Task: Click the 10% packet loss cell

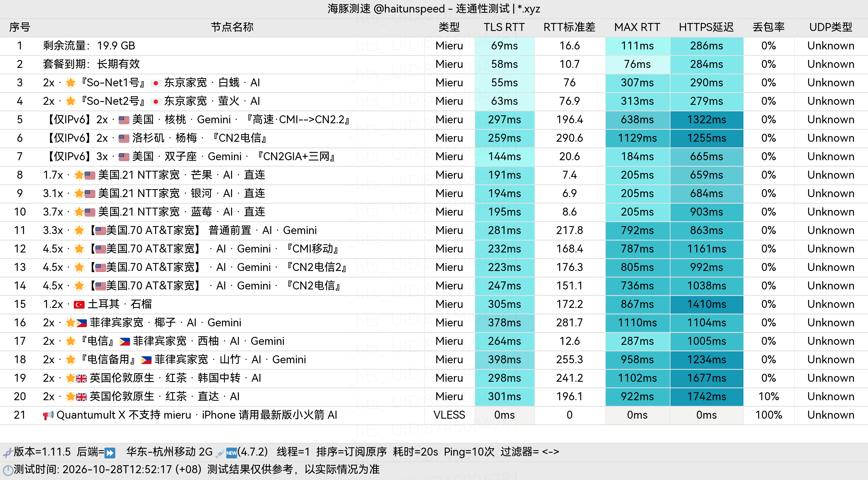Action: point(769,397)
